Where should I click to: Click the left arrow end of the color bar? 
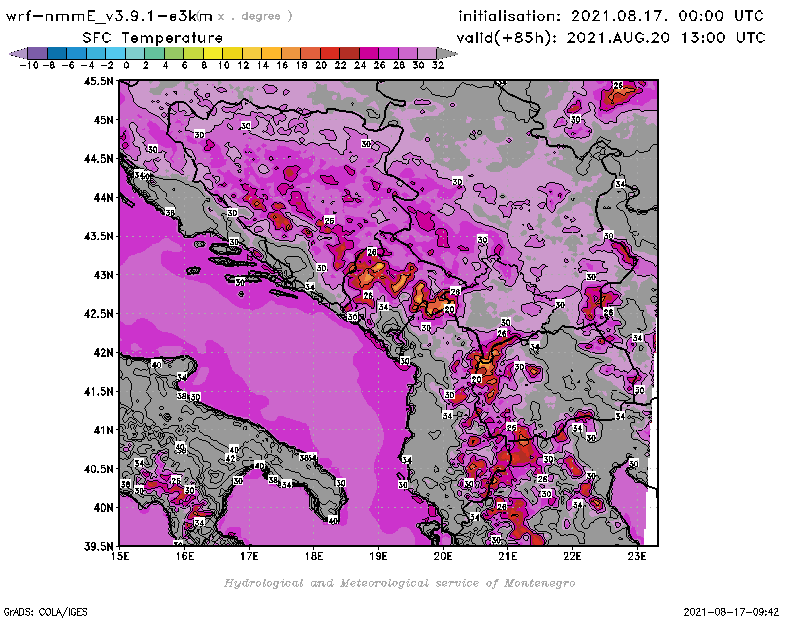point(17,53)
